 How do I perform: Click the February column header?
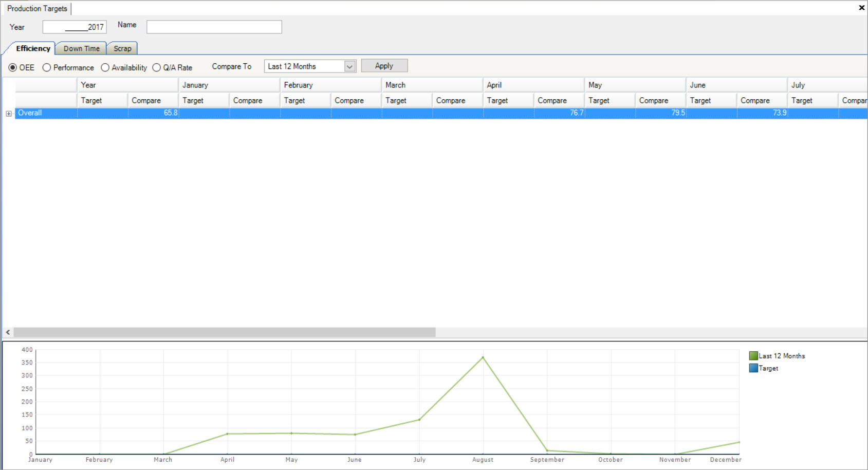click(330, 85)
